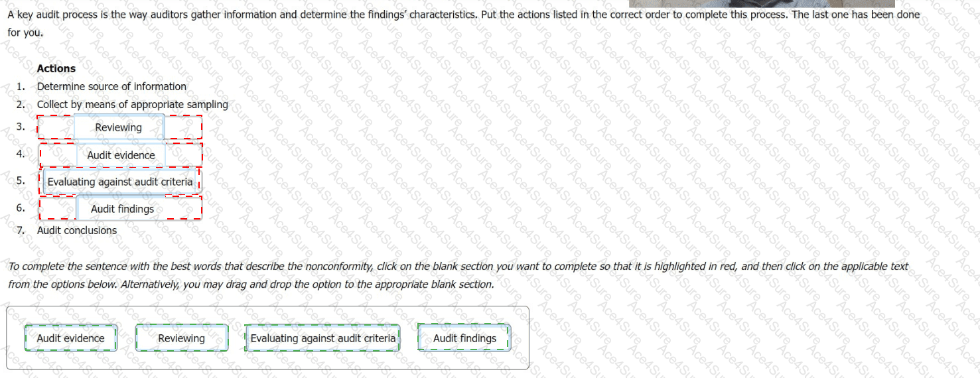
Task: Click the Determine source of information step
Action: coord(111,86)
